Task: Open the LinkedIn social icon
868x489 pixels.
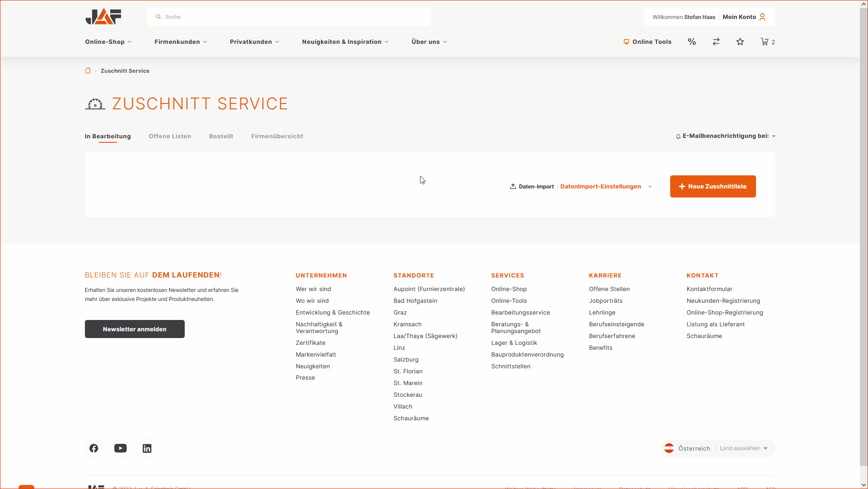Action: tap(147, 448)
